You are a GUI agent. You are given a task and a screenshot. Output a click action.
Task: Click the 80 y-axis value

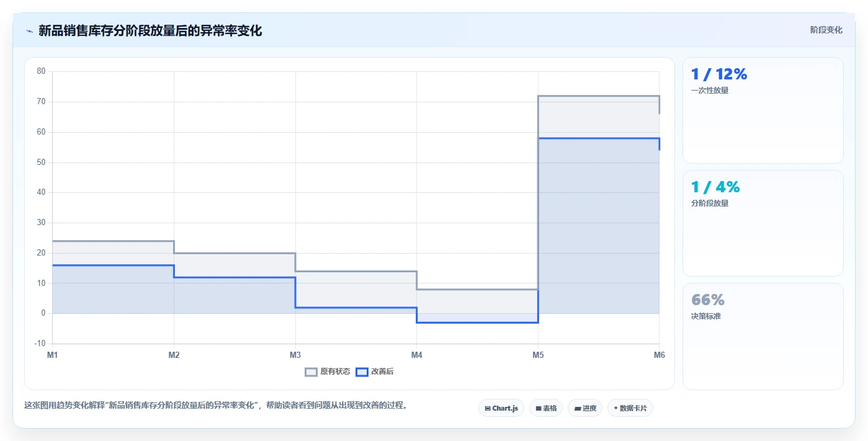pyautogui.click(x=41, y=71)
